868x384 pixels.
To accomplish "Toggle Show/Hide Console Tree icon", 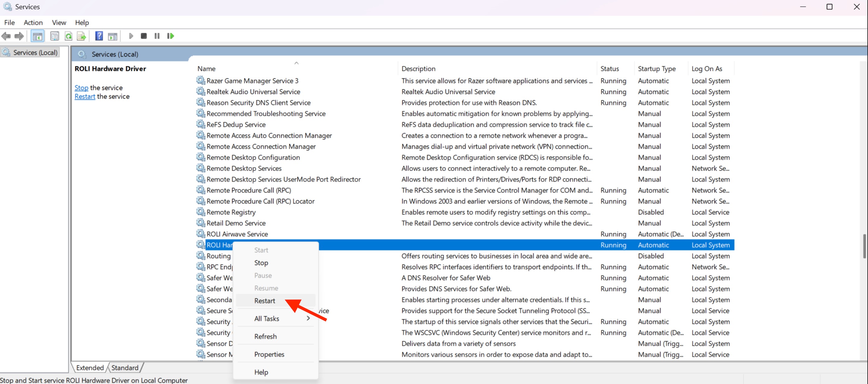I will pos(37,36).
